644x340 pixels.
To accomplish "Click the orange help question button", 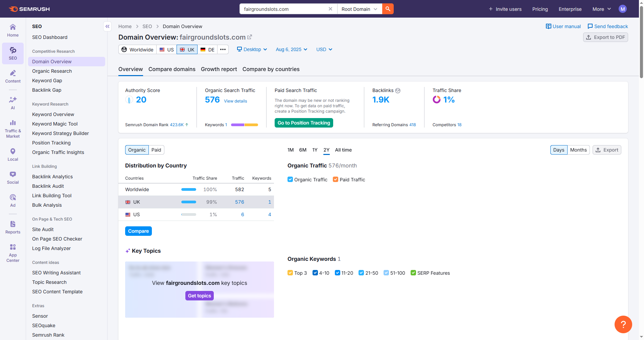I will point(623,324).
